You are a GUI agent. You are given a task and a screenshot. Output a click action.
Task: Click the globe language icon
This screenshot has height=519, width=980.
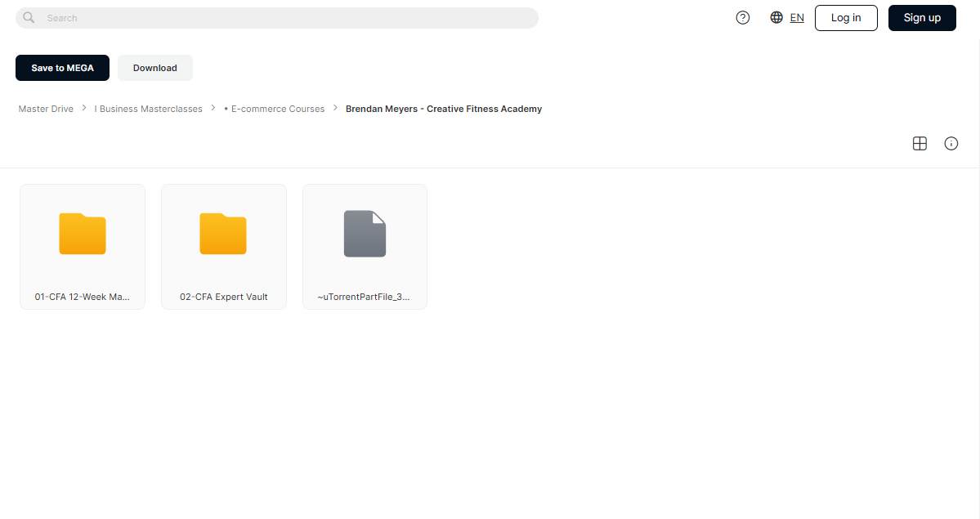(x=776, y=17)
